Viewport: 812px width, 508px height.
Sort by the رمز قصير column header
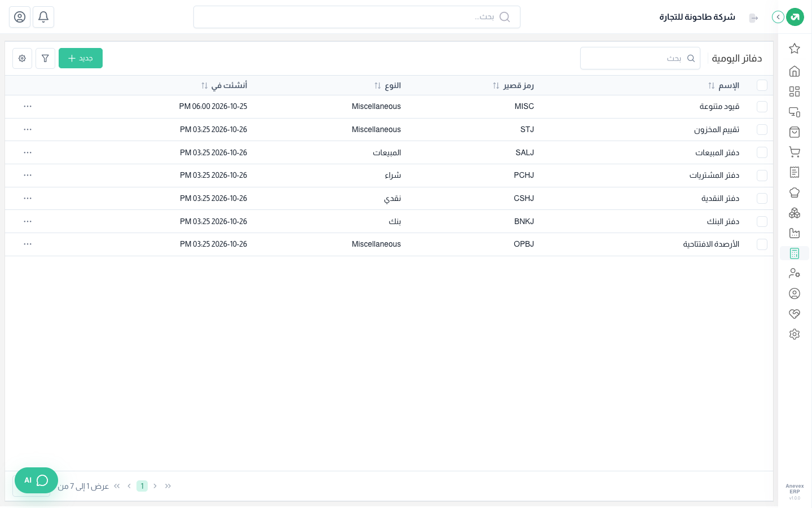coord(513,85)
